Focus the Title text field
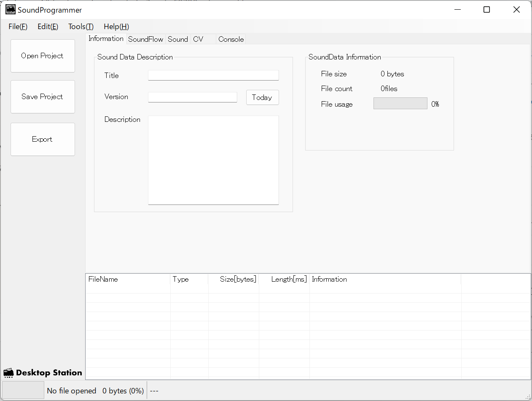The height and width of the screenshot is (401, 532). [213, 75]
